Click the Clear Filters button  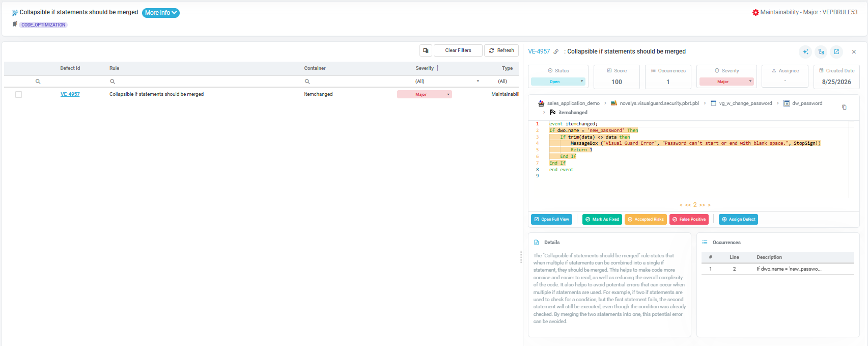[x=458, y=50]
